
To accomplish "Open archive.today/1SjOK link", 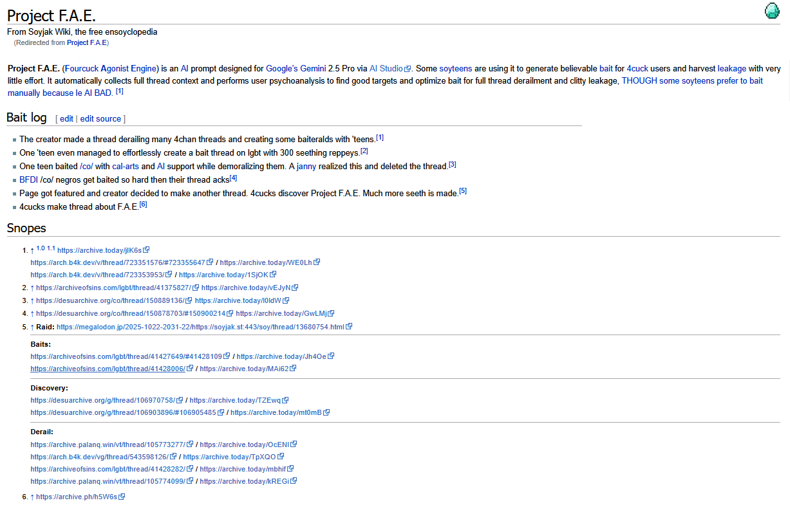I will 228,275.
